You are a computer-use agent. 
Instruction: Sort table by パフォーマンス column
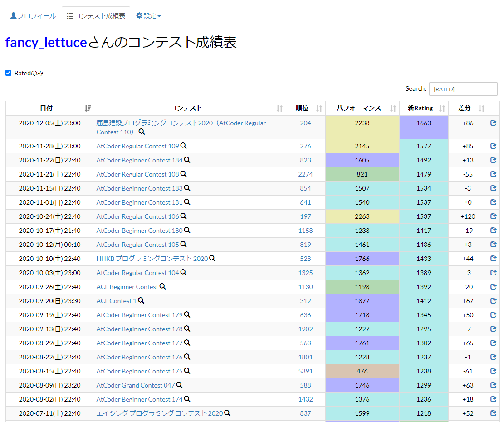click(x=362, y=108)
